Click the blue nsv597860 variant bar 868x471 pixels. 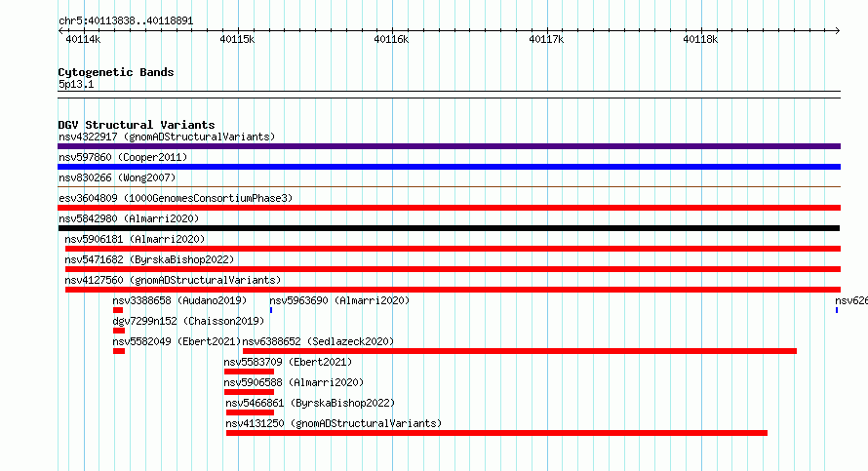pyautogui.click(x=449, y=167)
